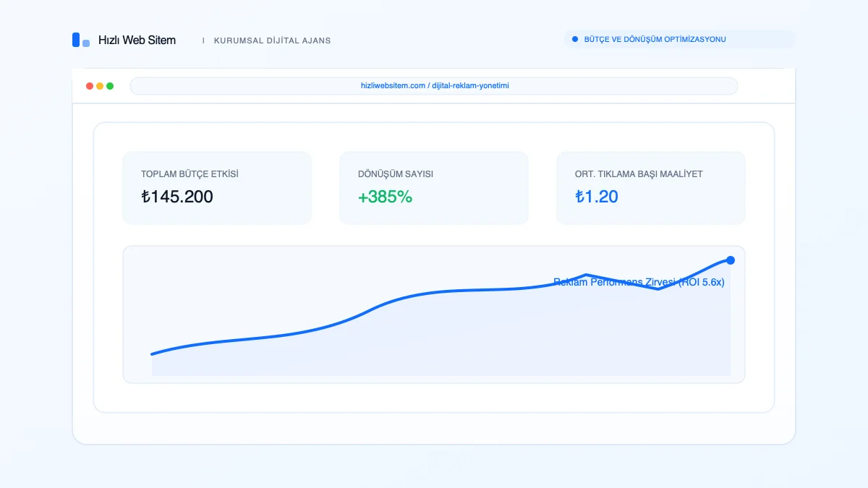This screenshot has width=868, height=488.
Task: Click the Toplam Bütçe Etkisi label
Action: (x=190, y=174)
